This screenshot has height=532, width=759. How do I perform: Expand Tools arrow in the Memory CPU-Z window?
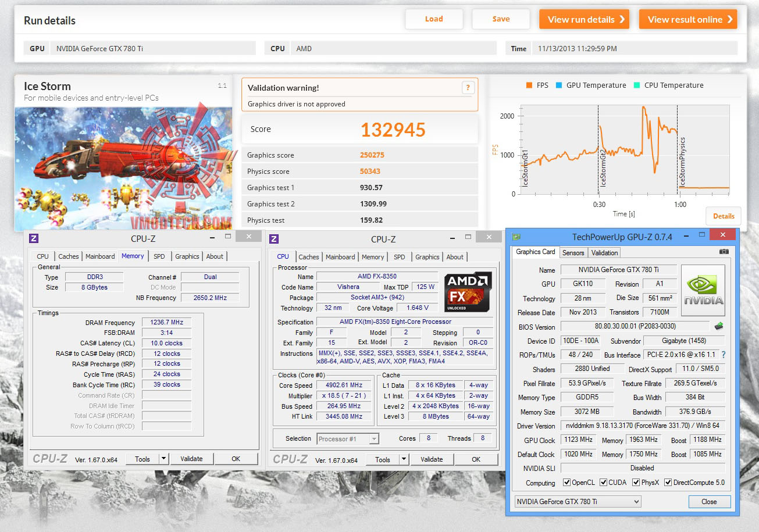tap(164, 459)
